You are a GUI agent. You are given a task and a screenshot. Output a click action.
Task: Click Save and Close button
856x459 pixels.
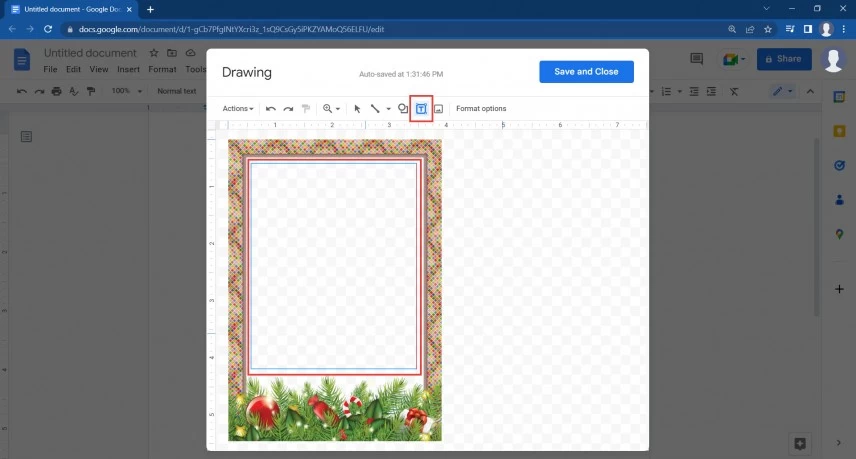tap(585, 71)
